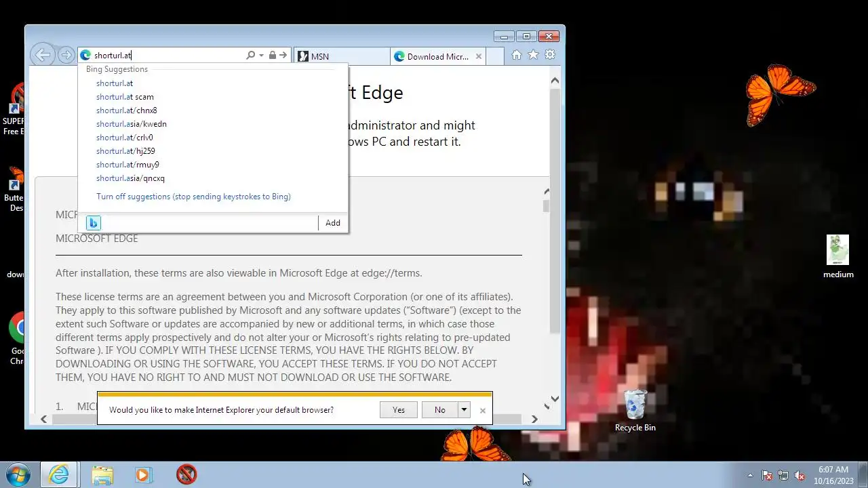Select the Butterfly Desktop shortcut icon

click(14, 190)
